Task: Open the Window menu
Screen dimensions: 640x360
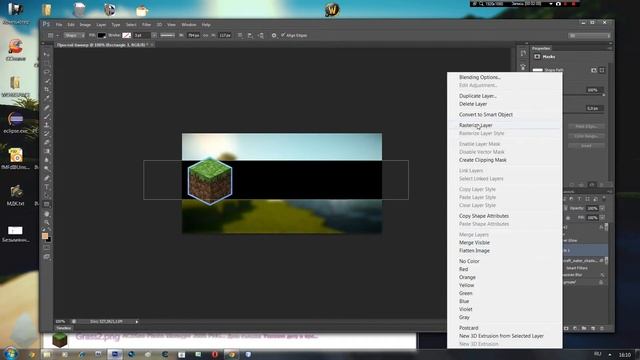Action: point(189,25)
